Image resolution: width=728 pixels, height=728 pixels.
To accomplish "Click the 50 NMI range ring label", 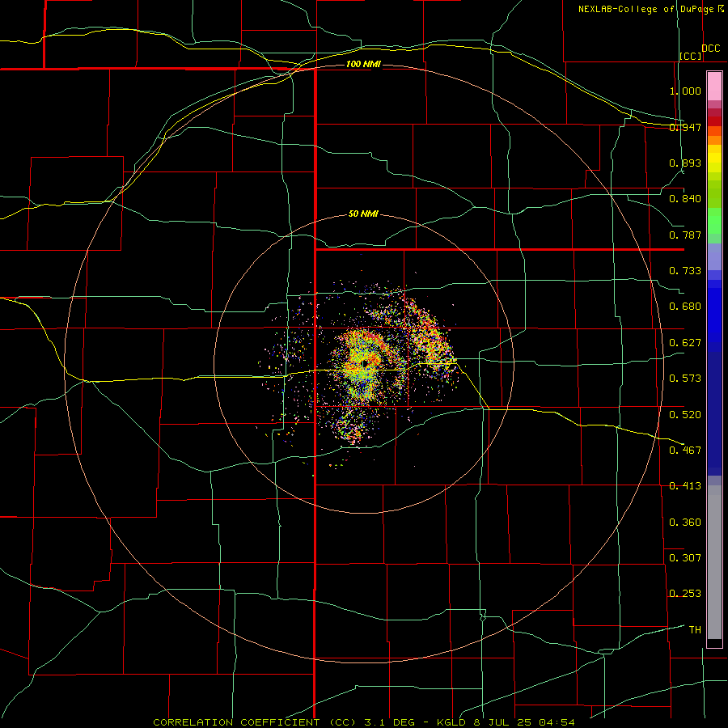I will (363, 214).
